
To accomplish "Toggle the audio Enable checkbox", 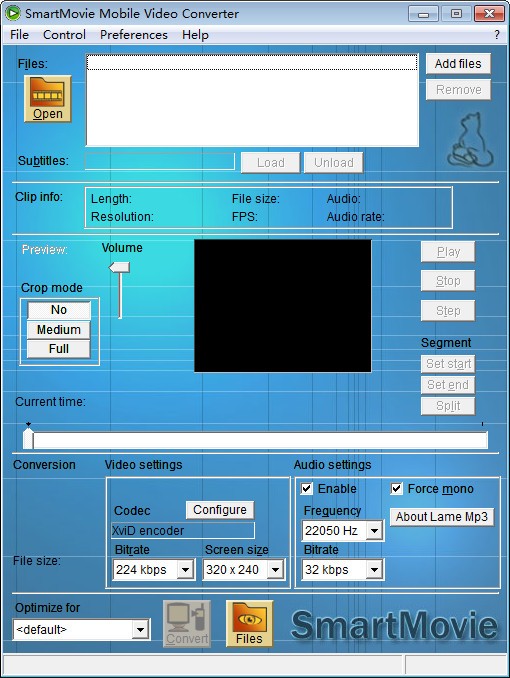I will [x=307, y=489].
